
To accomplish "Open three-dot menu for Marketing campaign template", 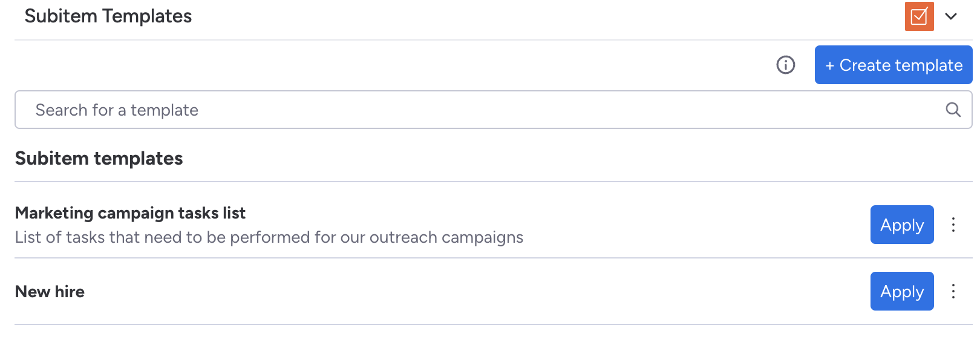I will click(953, 225).
